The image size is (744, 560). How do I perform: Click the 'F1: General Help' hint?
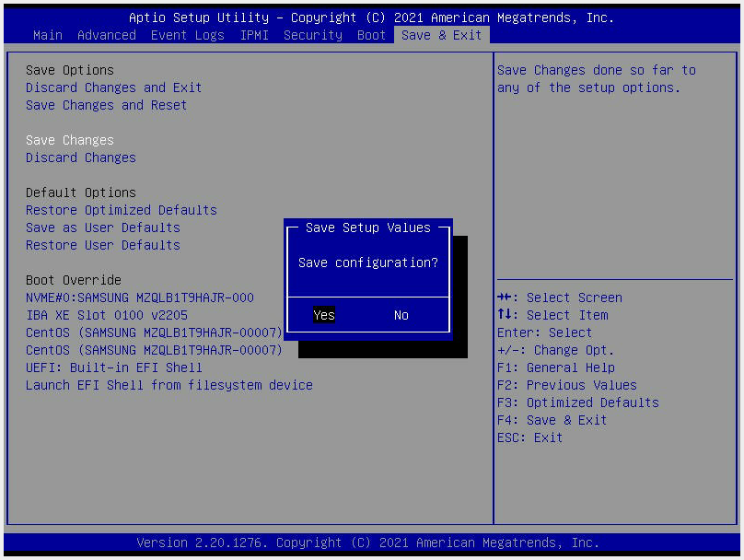[x=556, y=367]
